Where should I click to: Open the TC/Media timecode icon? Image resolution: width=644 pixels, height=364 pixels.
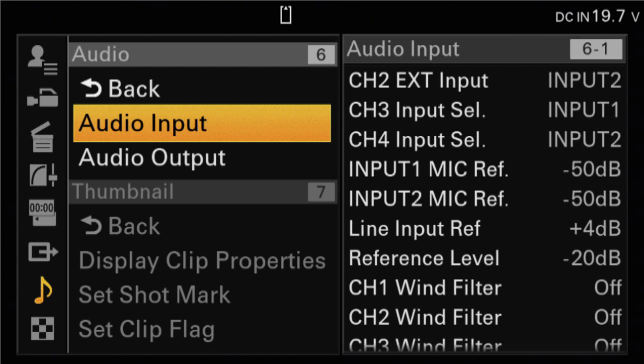click(43, 213)
